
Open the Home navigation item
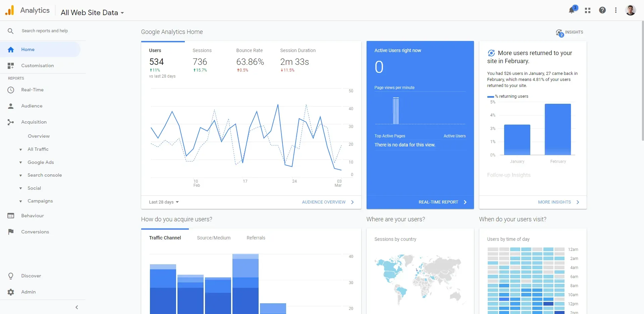coord(40,50)
